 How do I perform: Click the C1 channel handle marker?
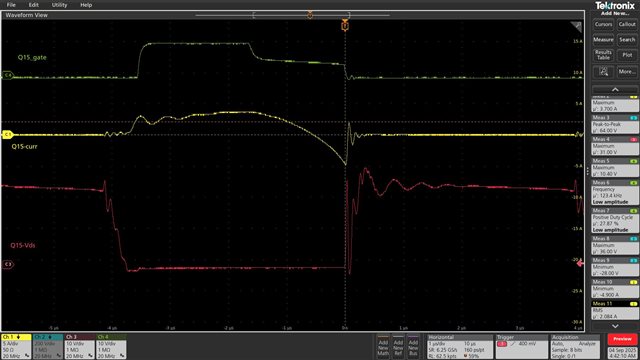7,134
